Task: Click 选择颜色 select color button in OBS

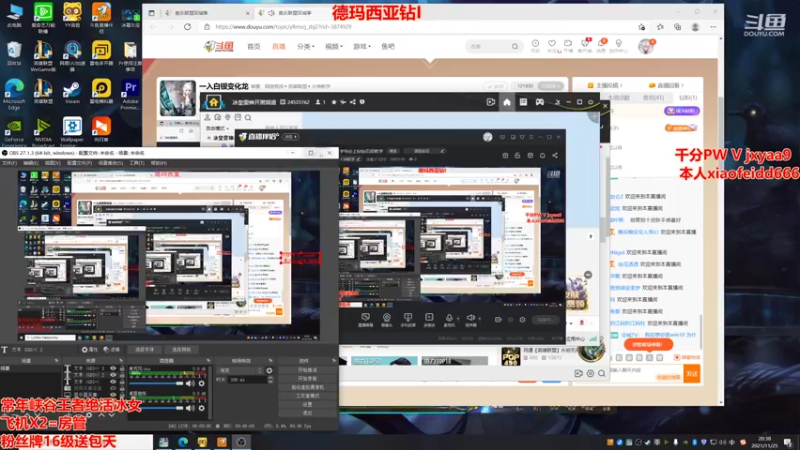Action: (181, 349)
